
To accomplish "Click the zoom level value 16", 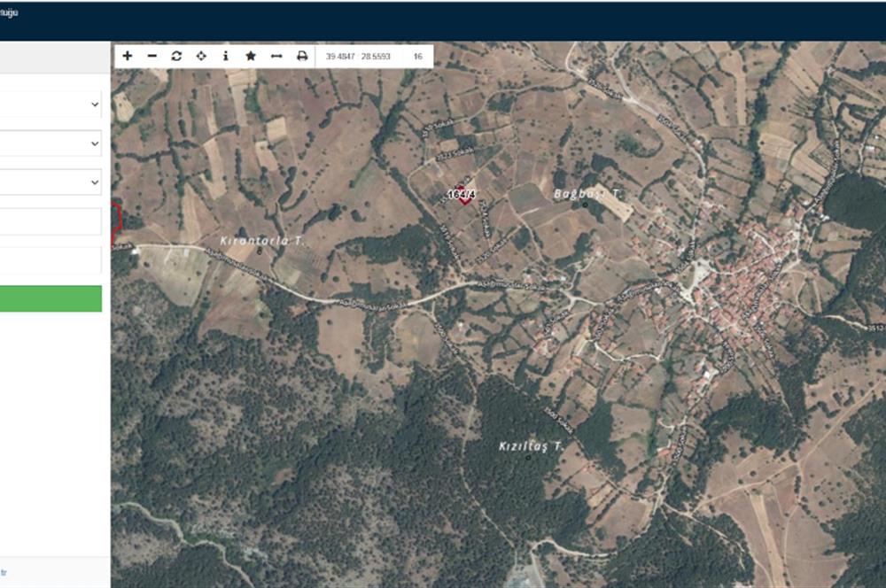I will (417, 57).
